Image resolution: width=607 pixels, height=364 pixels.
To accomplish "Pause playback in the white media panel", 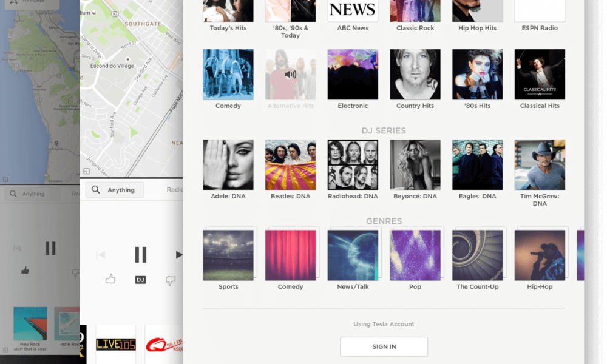I will [141, 255].
